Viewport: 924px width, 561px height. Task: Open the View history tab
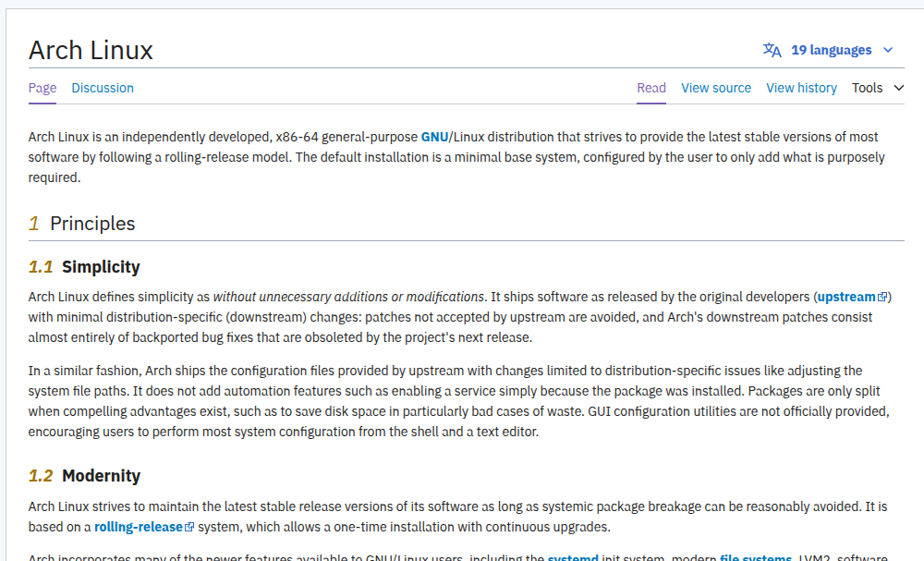[x=801, y=88]
